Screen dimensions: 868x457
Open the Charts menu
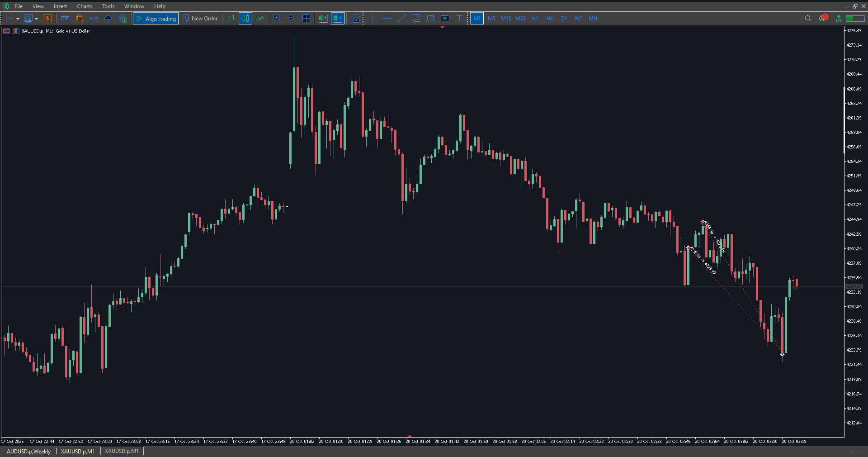click(x=84, y=6)
